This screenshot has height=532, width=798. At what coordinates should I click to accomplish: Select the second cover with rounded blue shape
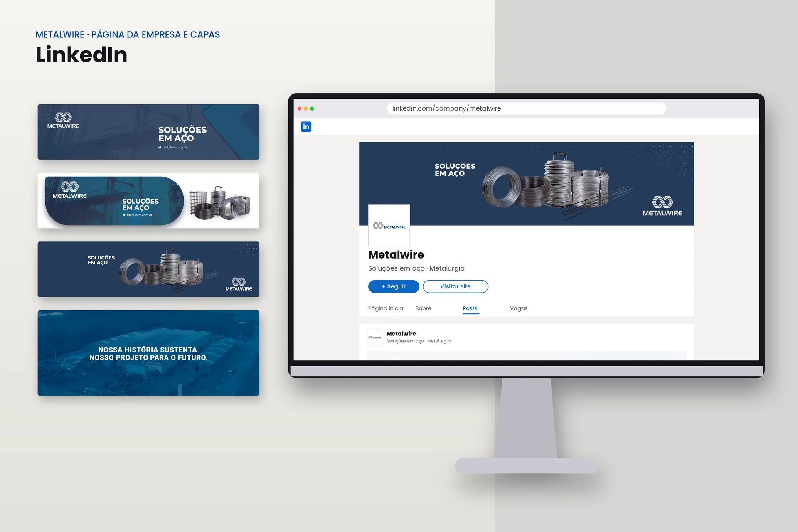click(x=148, y=200)
